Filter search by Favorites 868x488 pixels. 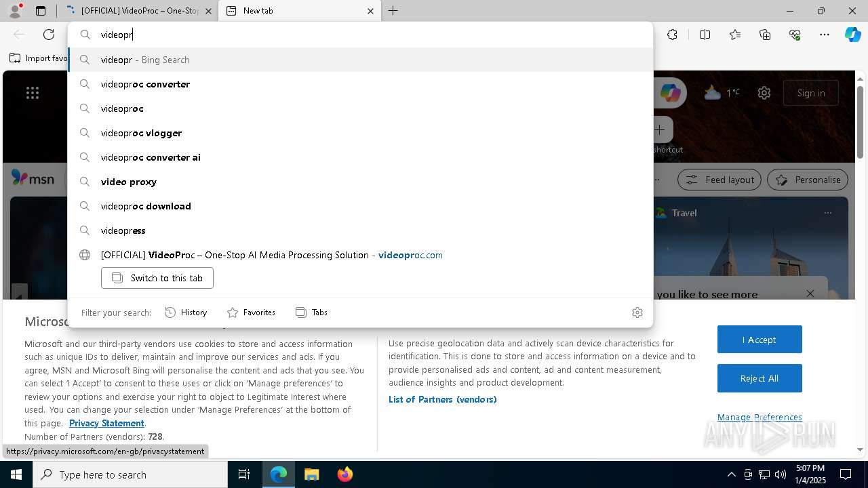pyautogui.click(x=251, y=312)
